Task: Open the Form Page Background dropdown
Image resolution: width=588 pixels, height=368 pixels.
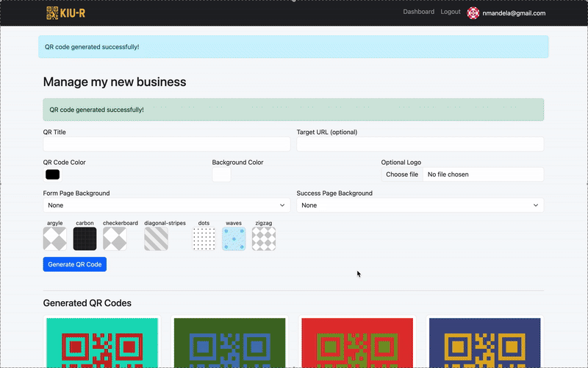Action: click(167, 205)
